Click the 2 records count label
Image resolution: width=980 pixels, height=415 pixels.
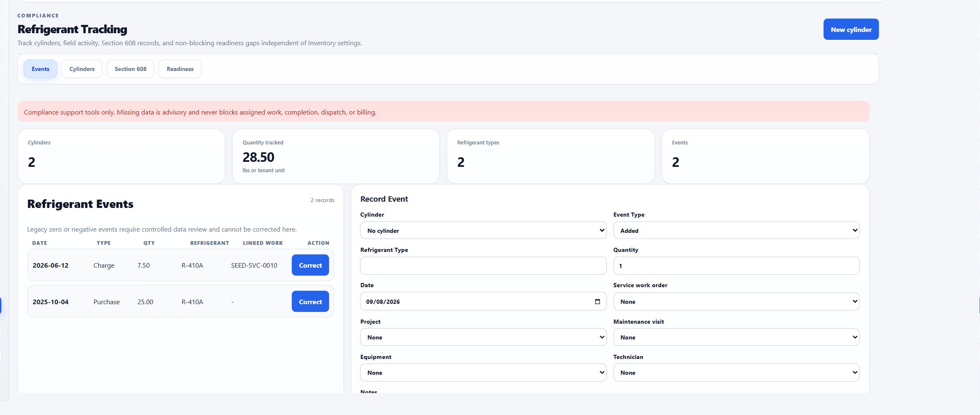(x=322, y=200)
